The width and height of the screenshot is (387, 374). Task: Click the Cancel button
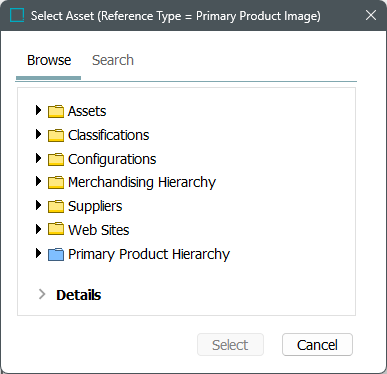pyautogui.click(x=317, y=345)
